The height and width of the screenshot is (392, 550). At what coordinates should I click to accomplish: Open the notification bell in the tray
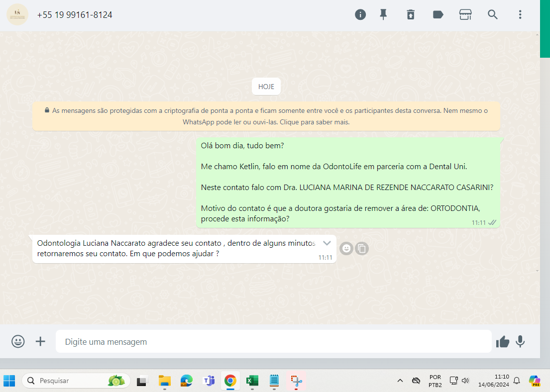pos(517,381)
